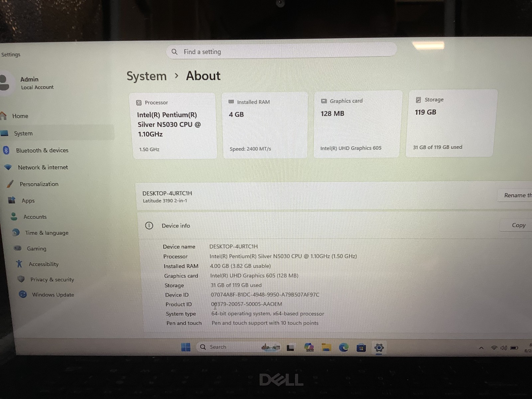Open File Explorer from the taskbar
The image size is (532, 399).
coord(326,348)
